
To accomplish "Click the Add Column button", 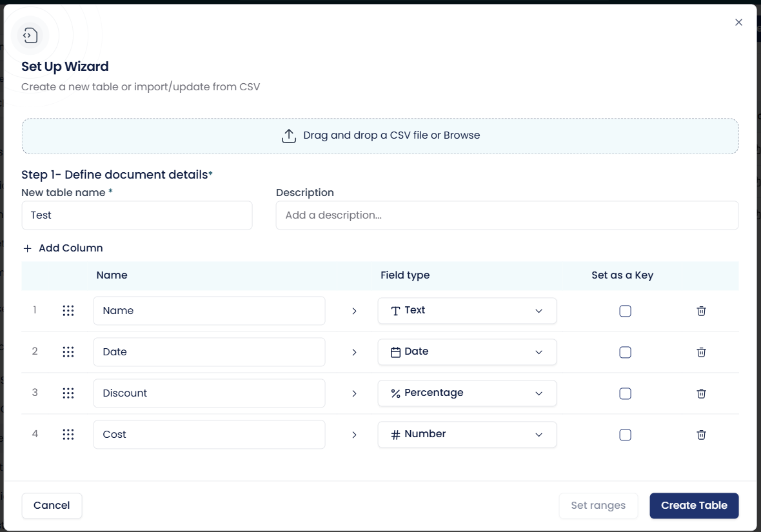I will (x=63, y=248).
